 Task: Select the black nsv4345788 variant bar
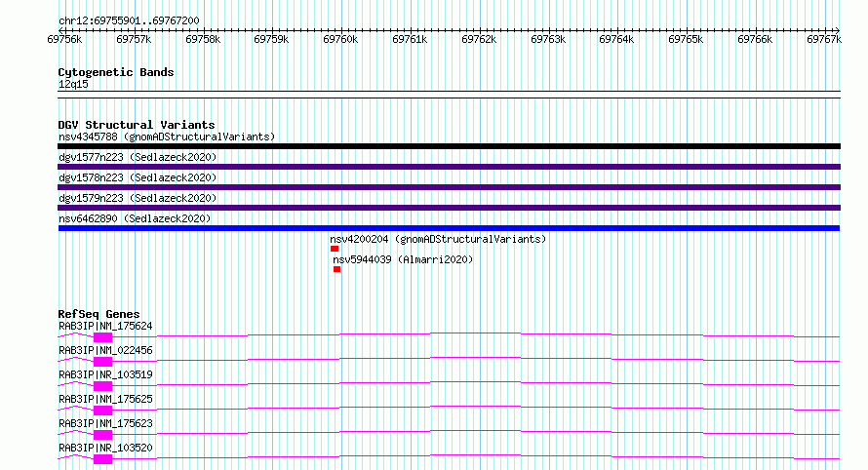pos(449,146)
